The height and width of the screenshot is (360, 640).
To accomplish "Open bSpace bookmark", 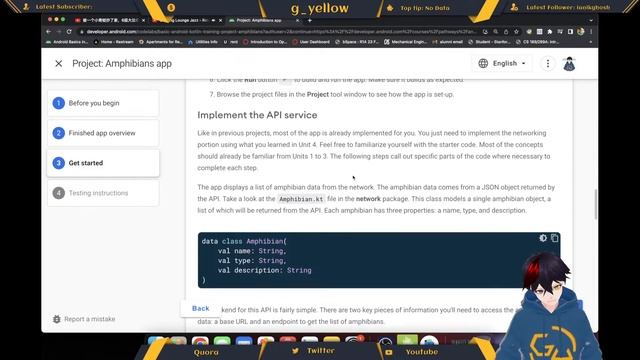I will [357, 42].
